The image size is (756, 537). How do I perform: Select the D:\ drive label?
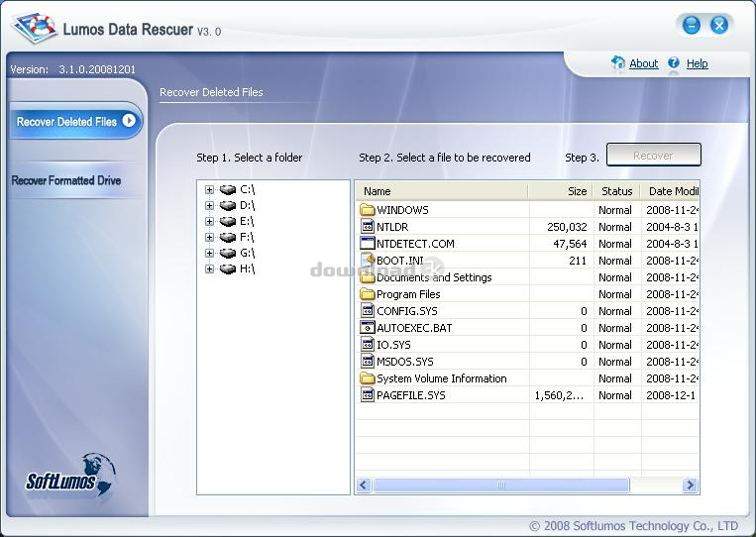coord(248,206)
